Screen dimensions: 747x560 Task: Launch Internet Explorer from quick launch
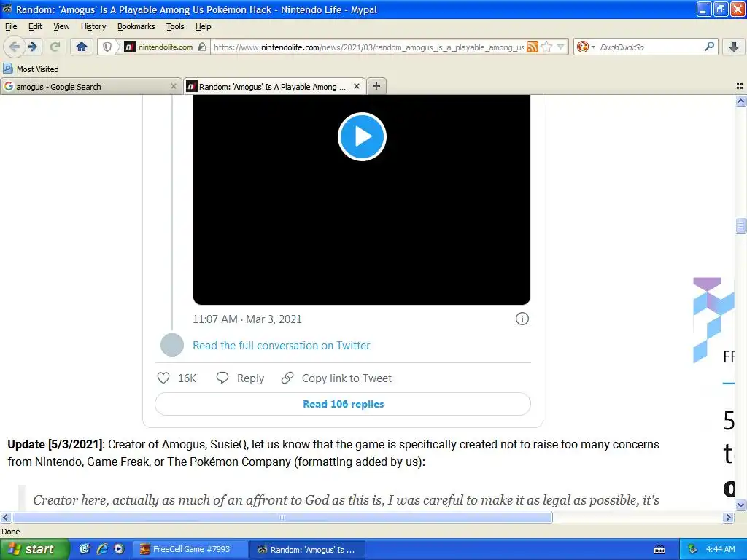(102, 549)
